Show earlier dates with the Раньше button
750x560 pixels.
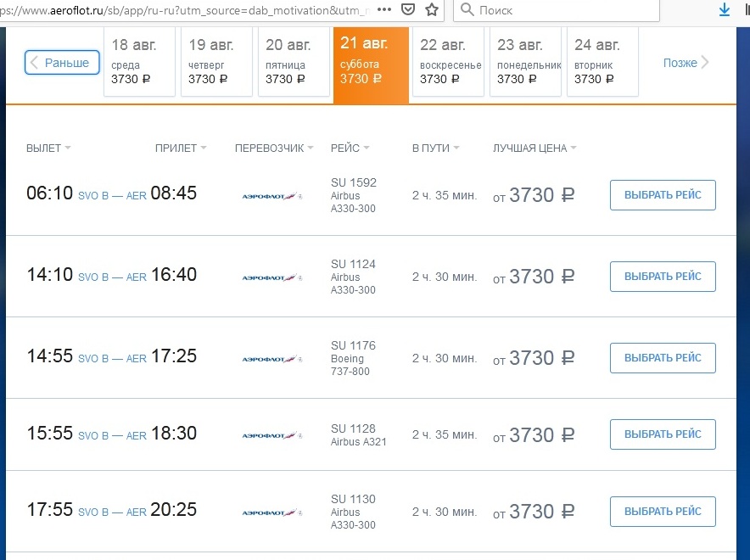point(63,63)
